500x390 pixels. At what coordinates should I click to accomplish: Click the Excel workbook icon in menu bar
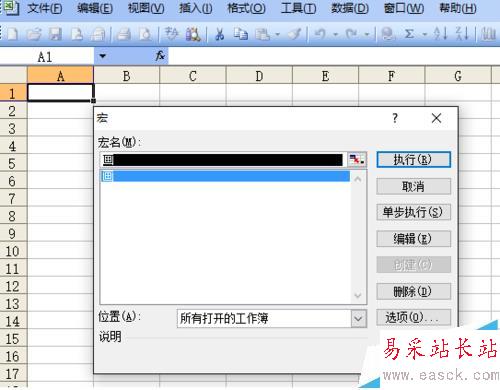(x=11, y=8)
